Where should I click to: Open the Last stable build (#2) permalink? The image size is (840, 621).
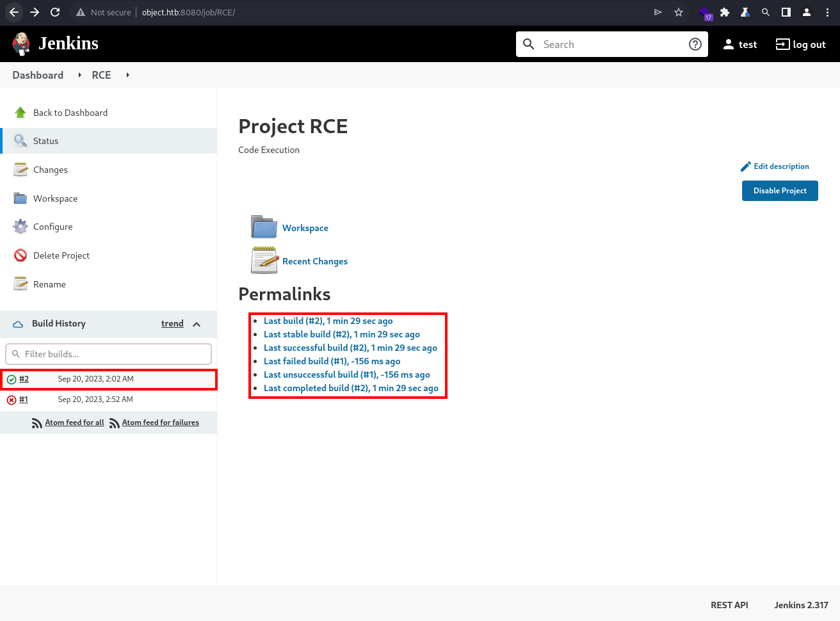point(342,334)
